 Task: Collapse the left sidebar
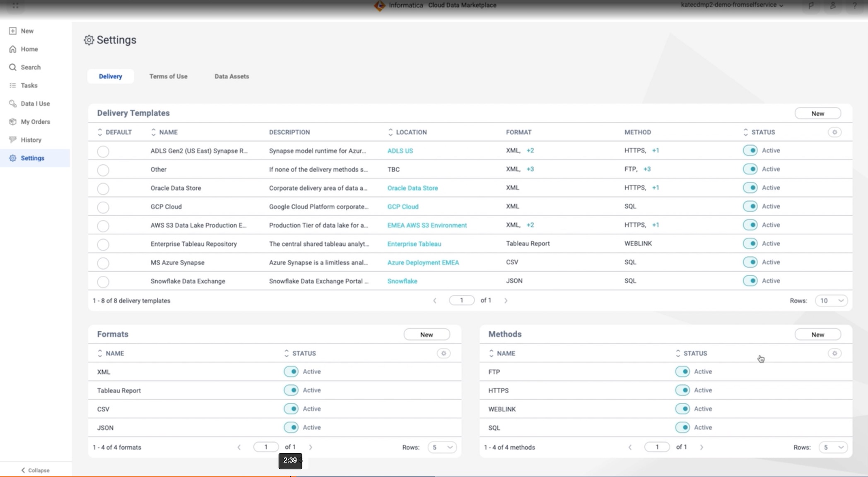[35, 470]
